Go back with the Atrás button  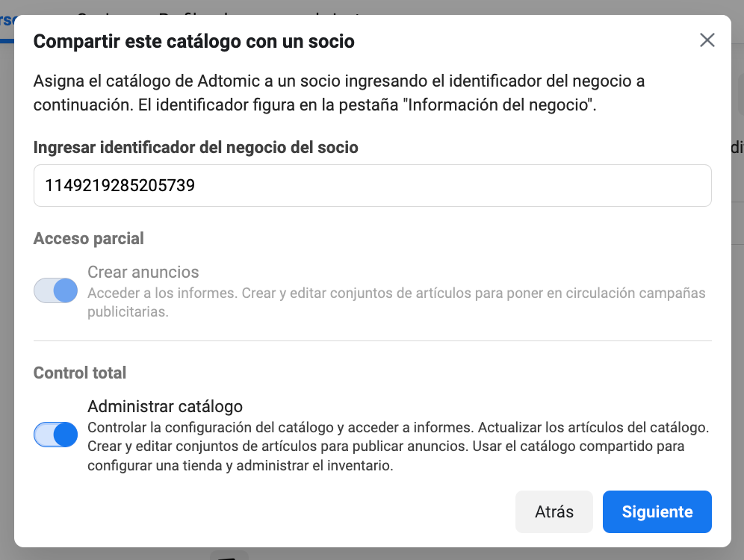click(x=554, y=511)
